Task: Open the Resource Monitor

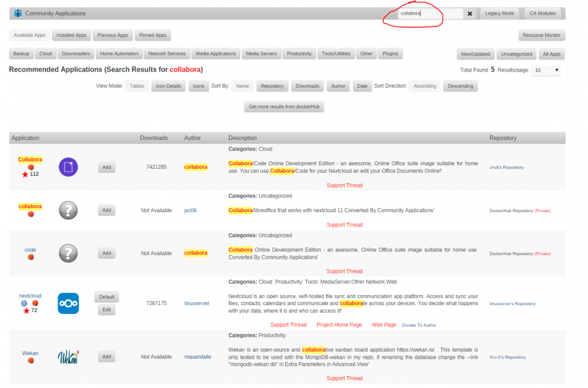Action: pos(542,35)
